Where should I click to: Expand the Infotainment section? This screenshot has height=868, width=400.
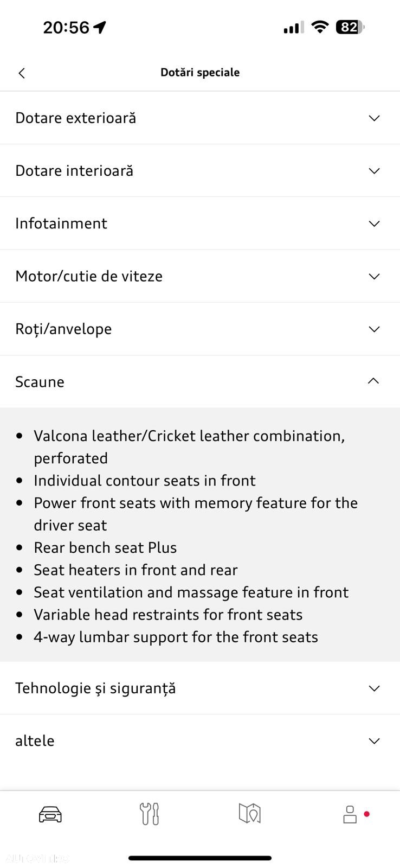point(200,223)
